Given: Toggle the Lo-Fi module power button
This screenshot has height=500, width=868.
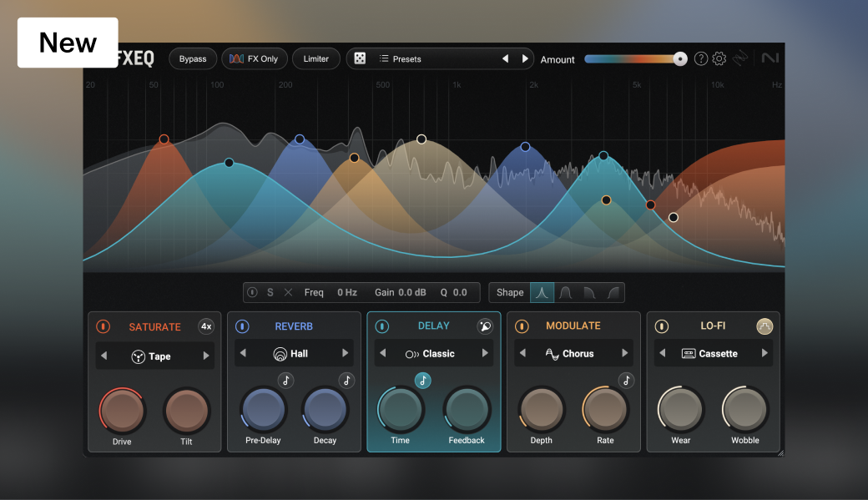Looking at the screenshot, I should [662, 326].
